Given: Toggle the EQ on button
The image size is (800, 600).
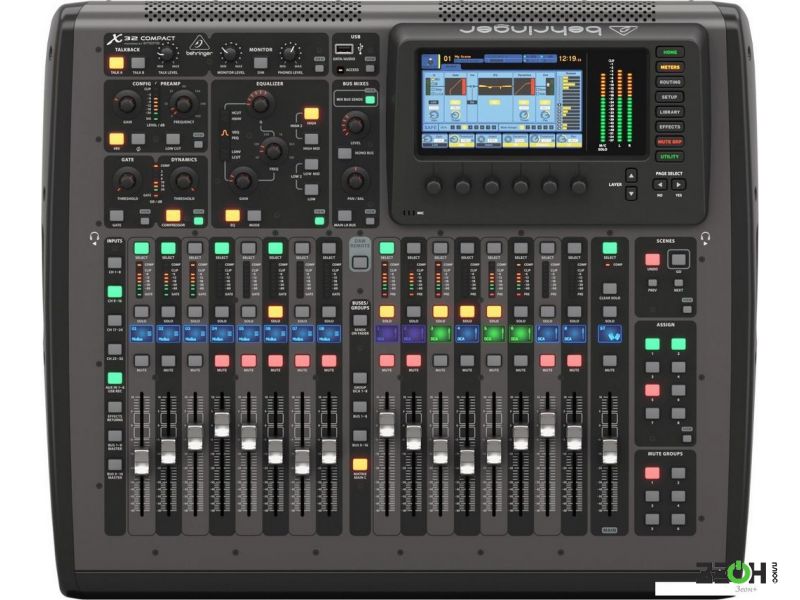Looking at the screenshot, I should (x=233, y=215).
